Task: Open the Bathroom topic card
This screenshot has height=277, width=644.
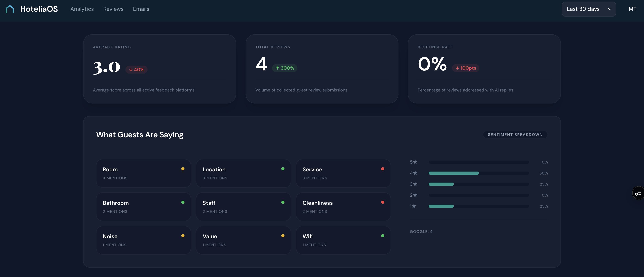Action: (x=143, y=207)
